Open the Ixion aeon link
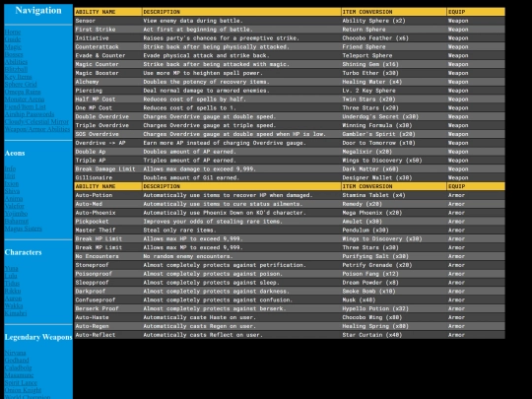The image size is (532, 399). pyautogui.click(x=12, y=183)
